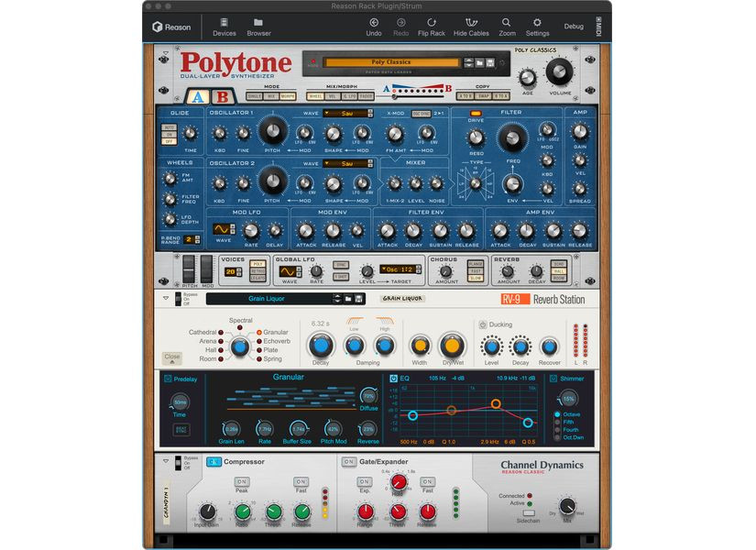Click the low blue EQ band node
Viewport: 756px width, 550px height.
click(412, 415)
